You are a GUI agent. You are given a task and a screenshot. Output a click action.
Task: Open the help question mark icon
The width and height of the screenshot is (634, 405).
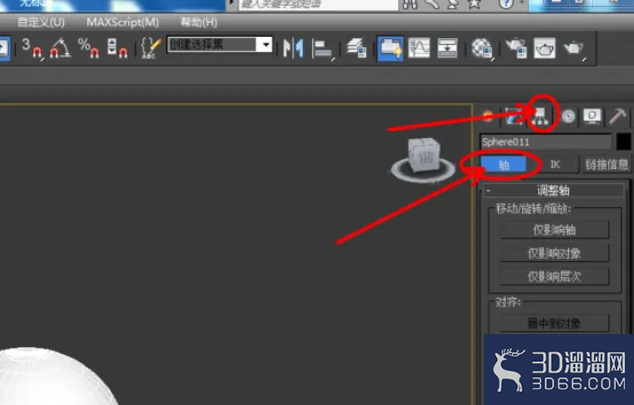[505, 4]
